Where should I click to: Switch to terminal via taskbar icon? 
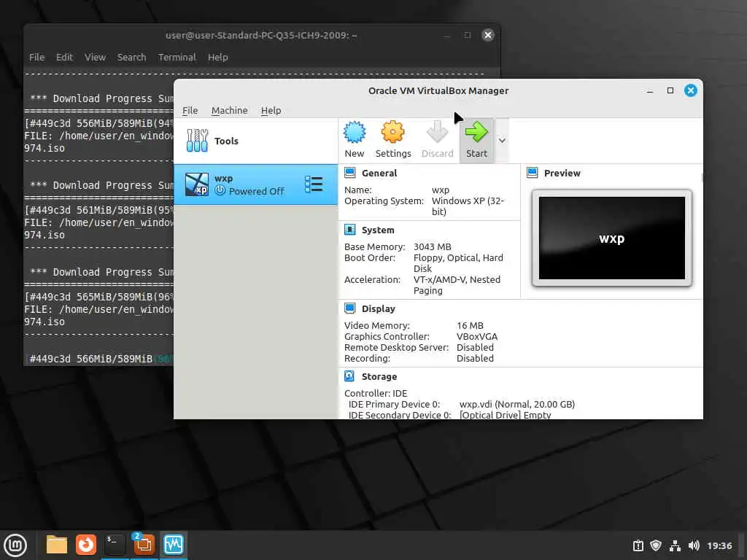[115, 545]
